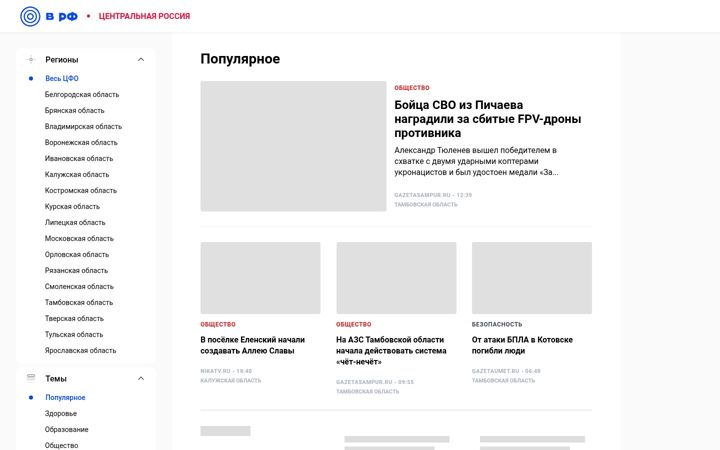
Task: Select Белгородская область region
Action: [82, 95]
